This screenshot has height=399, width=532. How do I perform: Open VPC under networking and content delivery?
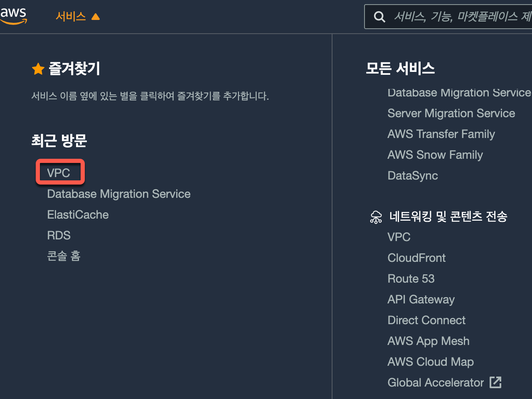click(399, 237)
